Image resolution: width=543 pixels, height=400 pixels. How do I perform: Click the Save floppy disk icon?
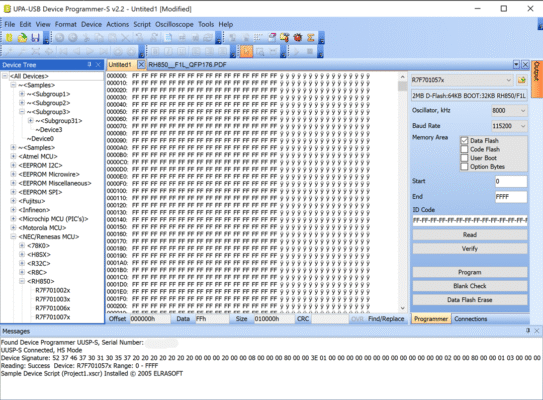coord(35,37)
